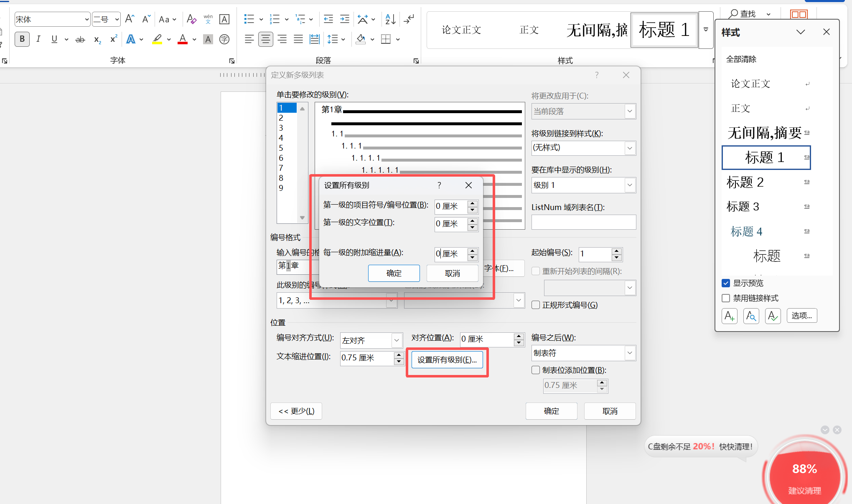Click the center alignment icon
The width and height of the screenshot is (852, 504).
click(265, 39)
